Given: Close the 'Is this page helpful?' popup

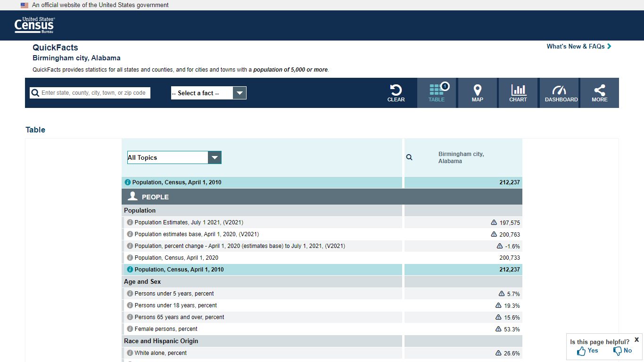Looking at the screenshot, I should click(636, 339).
